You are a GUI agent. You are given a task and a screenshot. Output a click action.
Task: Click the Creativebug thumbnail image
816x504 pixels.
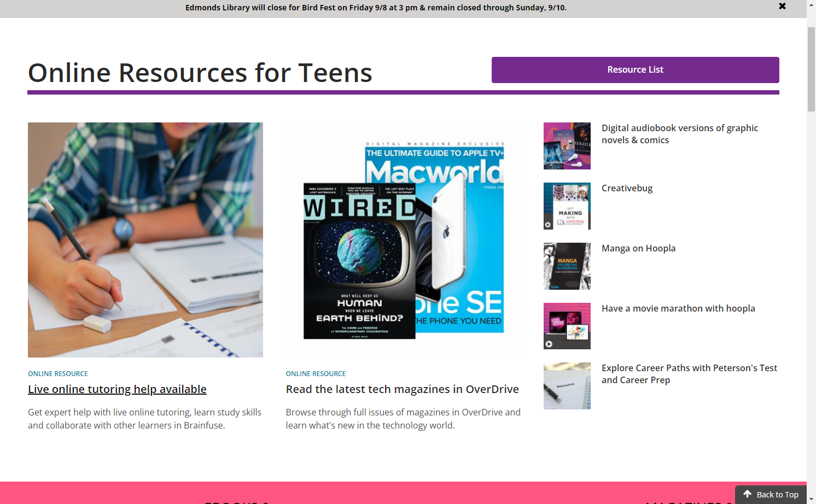coord(567,206)
